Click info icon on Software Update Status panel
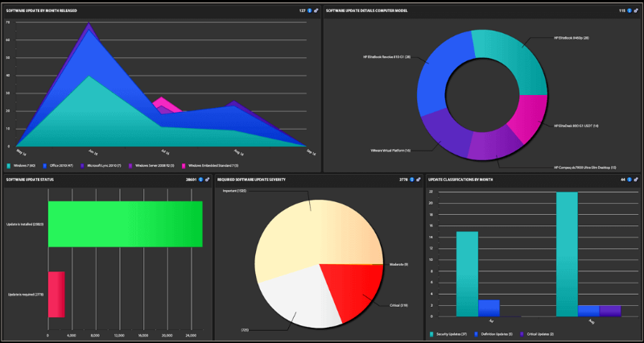Screen dimensions: 644x343 [200, 180]
